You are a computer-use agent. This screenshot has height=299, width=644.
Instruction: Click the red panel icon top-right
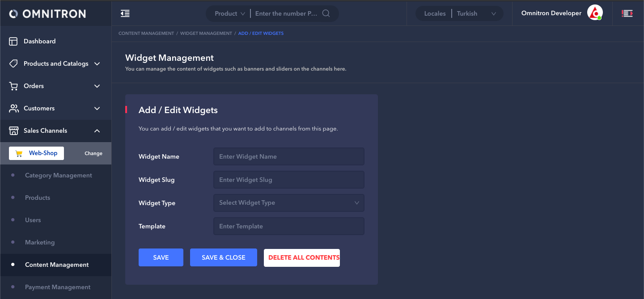click(x=627, y=13)
